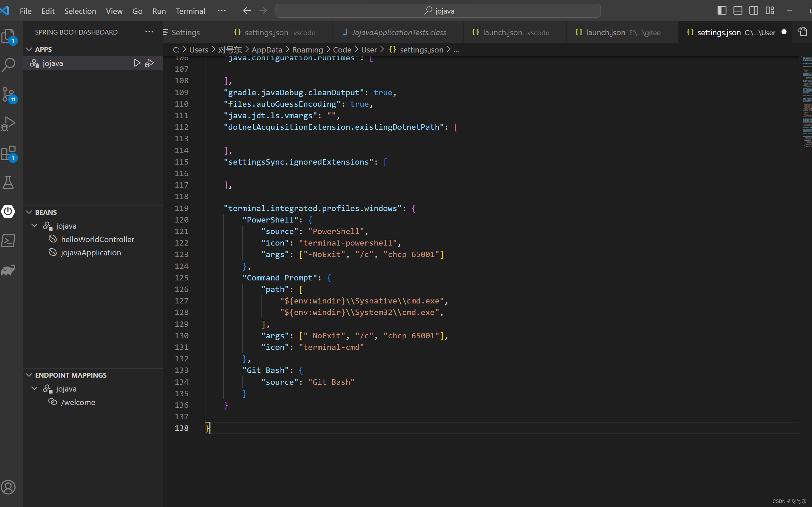Screen dimensions: 812x507
Task: Switch to settings.json .vscode tab
Action: point(279,33)
